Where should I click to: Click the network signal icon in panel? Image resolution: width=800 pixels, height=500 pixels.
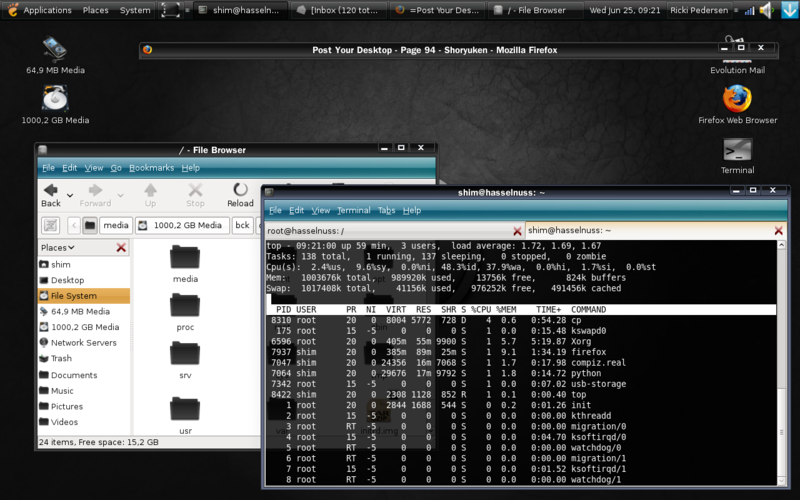click(749, 10)
